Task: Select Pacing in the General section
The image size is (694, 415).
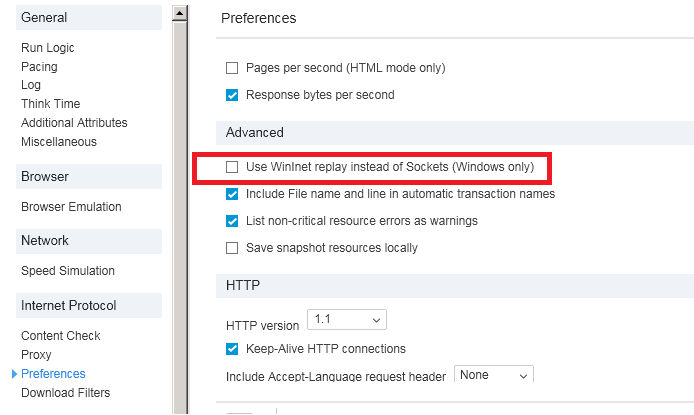Action: (x=39, y=67)
